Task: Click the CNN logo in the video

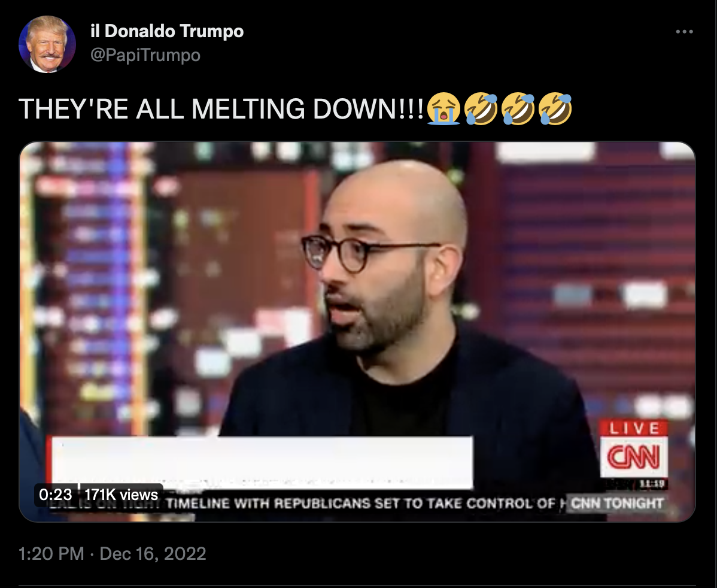Action: (x=634, y=457)
